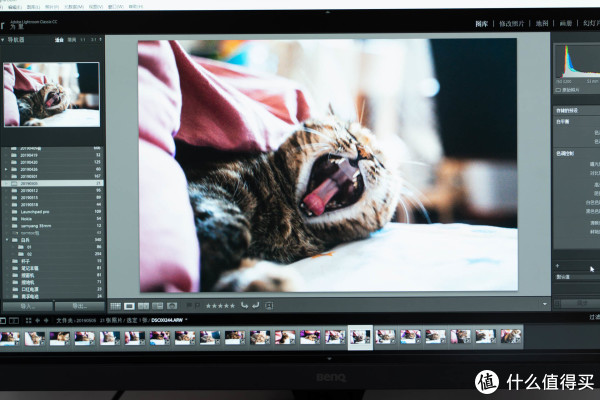Screen dimensions: 600x400
Task: Click the filmstrip grid icon at left
Action: [x=14, y=321]
